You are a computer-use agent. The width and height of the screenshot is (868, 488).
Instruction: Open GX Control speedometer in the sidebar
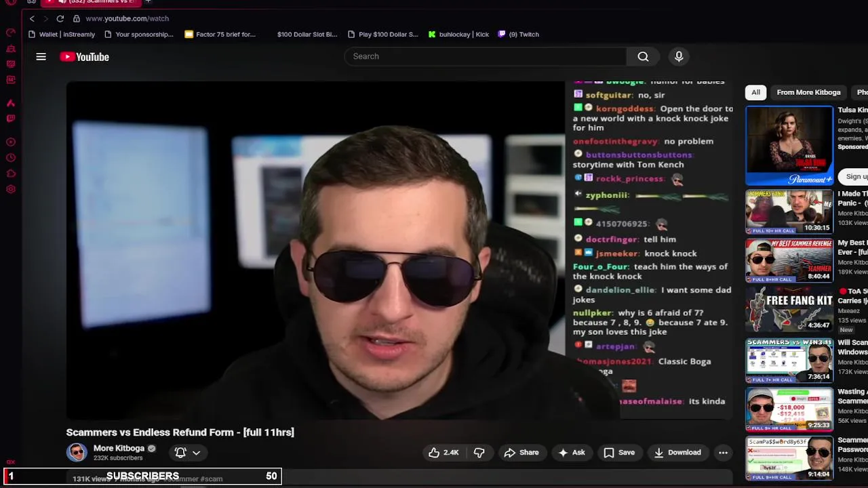pos(11,33)
